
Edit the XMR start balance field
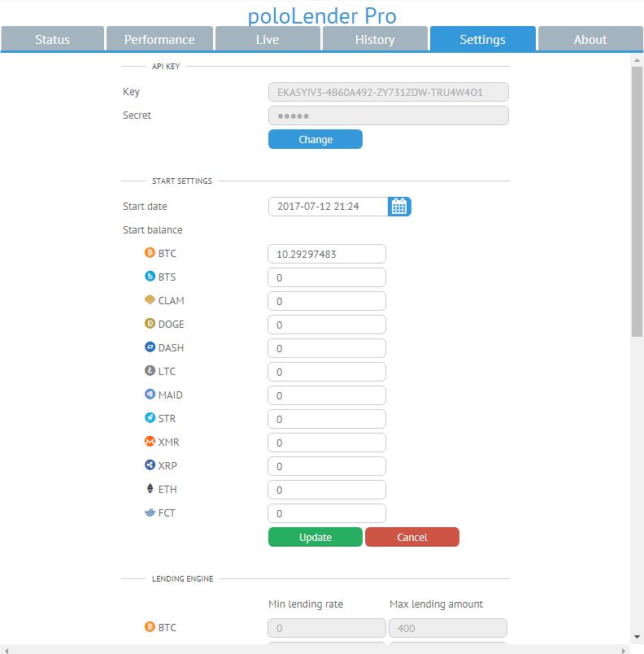click(327, 443)
